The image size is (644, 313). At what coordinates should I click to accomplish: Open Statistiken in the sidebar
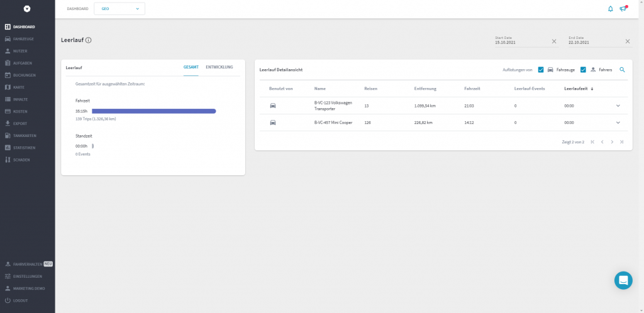tap(20, 148)
